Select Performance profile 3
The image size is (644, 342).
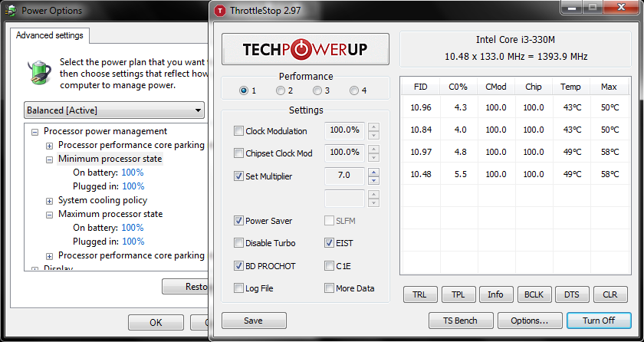coord(317,90)
